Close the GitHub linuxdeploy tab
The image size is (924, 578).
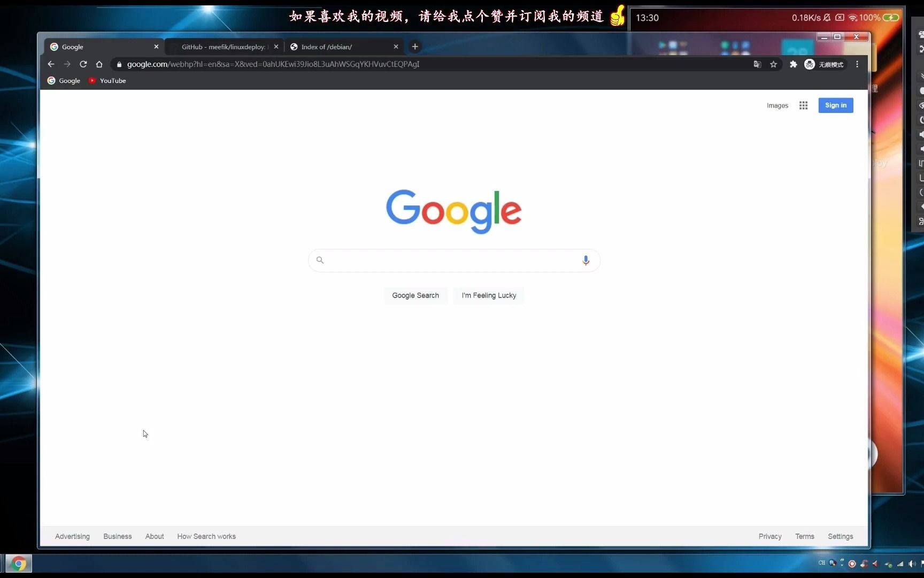pos(276,47)
